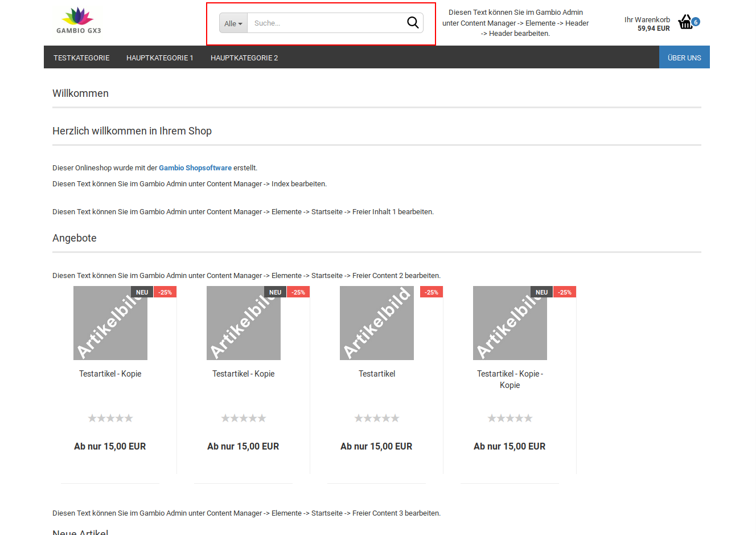Click the search magnifier icon
Screen dimensions: 756x535
pos(413,23)
